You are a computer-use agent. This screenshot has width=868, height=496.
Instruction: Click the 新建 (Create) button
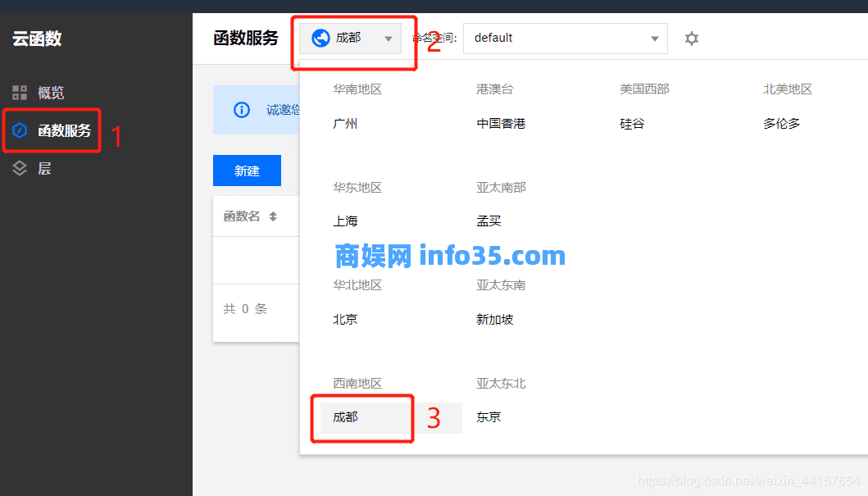click(247, 171)
